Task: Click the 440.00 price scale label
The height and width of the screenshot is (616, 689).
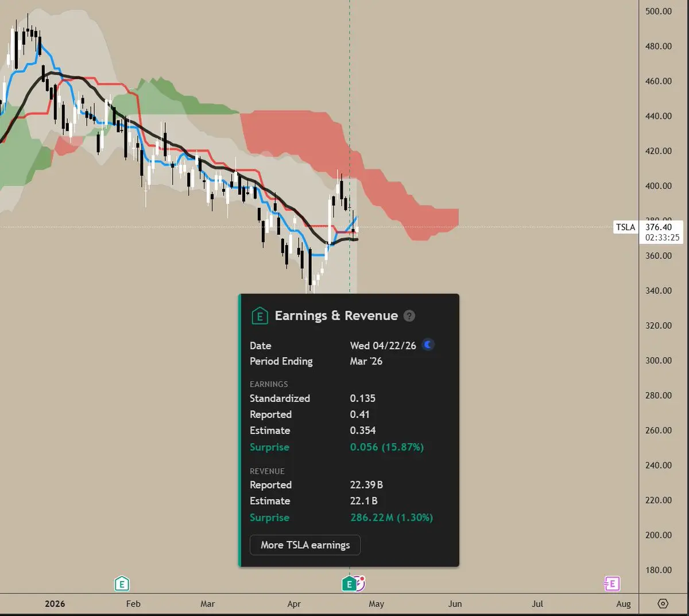Action: [658, 116]
